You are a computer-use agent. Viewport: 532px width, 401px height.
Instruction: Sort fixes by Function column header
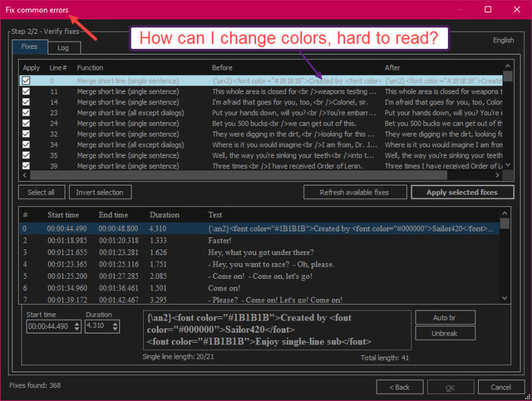point(90,68)
